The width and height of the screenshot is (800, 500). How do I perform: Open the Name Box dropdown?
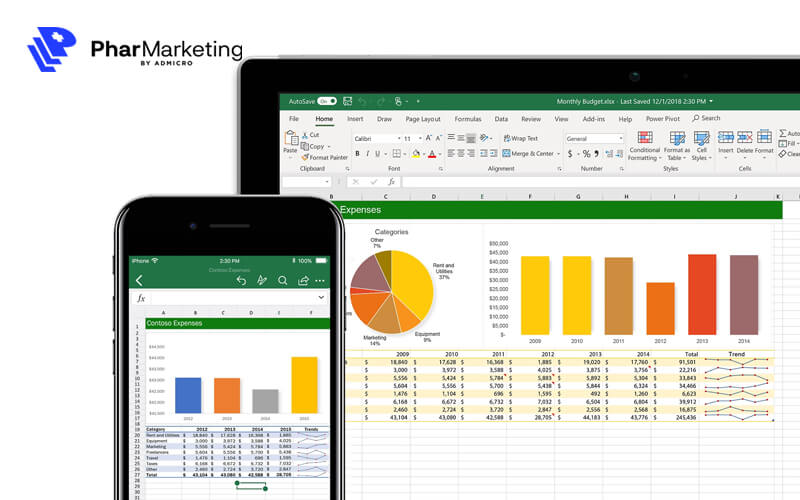pyautogui.click(x=327, y=182)
